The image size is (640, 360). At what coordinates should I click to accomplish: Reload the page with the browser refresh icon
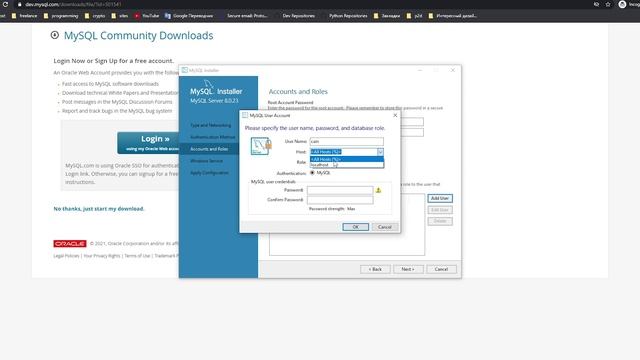click(5, 4)
